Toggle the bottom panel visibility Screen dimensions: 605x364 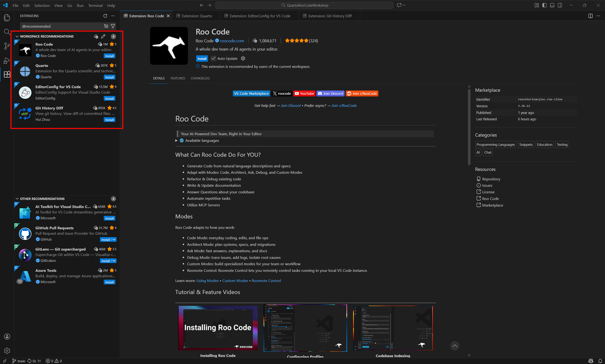(x=552, y=5)
